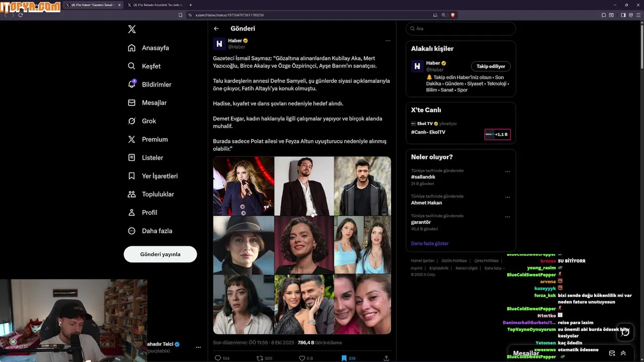Open Grok from the left navigation
644x362 pixels.
pos(142,121)
